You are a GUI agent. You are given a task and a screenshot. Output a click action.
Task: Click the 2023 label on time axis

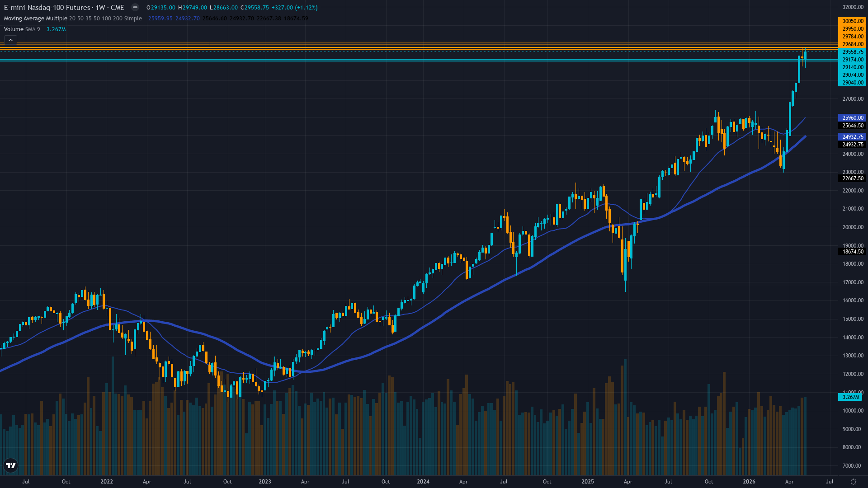[x=265, y=482]
